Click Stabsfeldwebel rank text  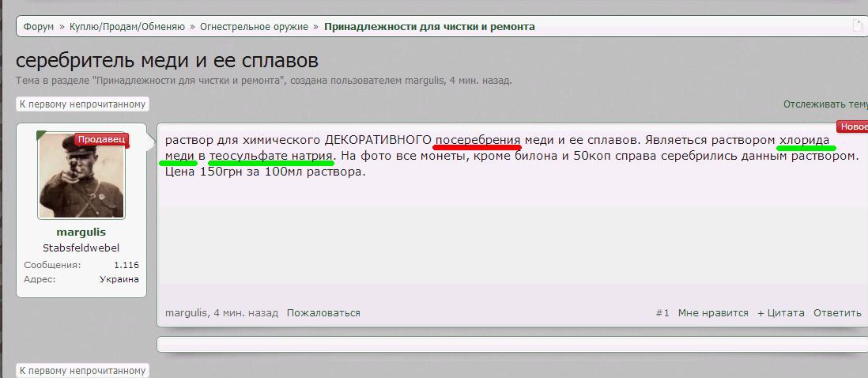81,248
